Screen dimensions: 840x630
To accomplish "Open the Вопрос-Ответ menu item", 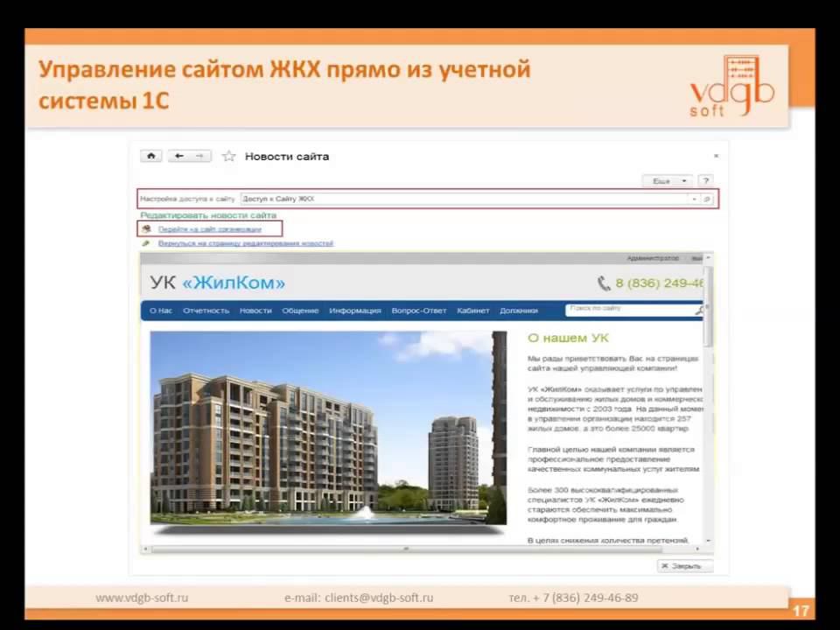I will pyautogui.click(x=418, y=311).
